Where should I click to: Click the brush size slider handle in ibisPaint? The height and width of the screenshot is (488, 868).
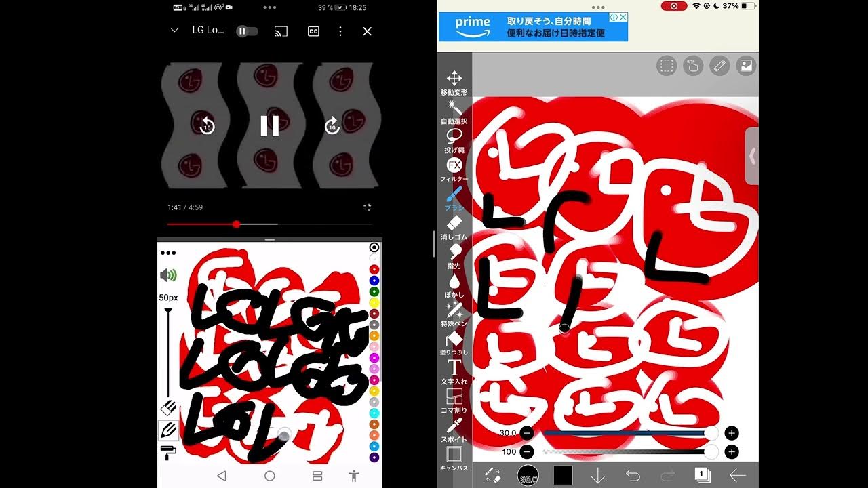click(x=711, y=433)
